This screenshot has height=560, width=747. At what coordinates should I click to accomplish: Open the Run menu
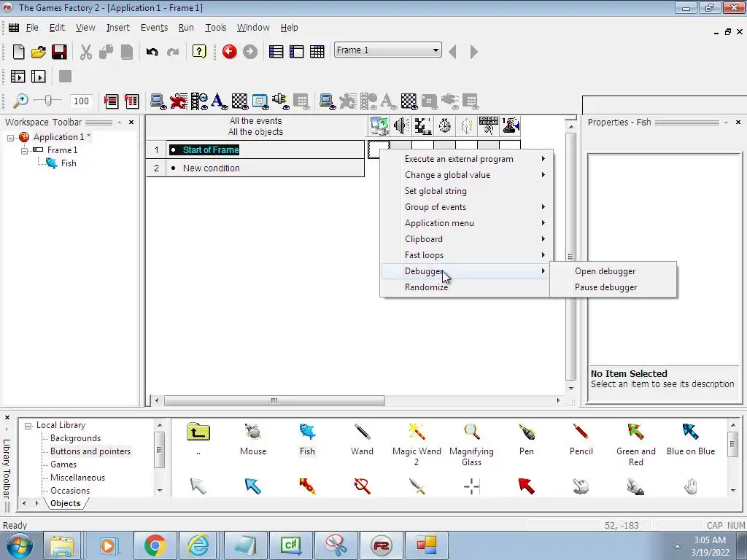(x=186, y=28)
